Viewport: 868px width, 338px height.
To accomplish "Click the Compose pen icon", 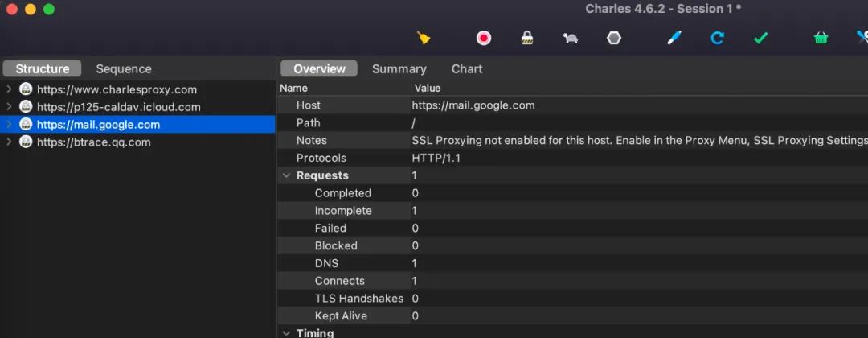I will coord(674,38).
